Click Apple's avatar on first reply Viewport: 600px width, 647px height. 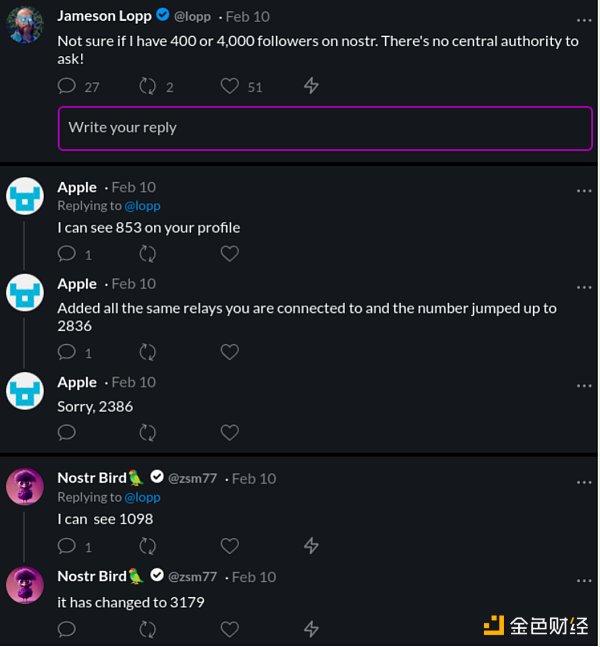click(x=26, y=196)
